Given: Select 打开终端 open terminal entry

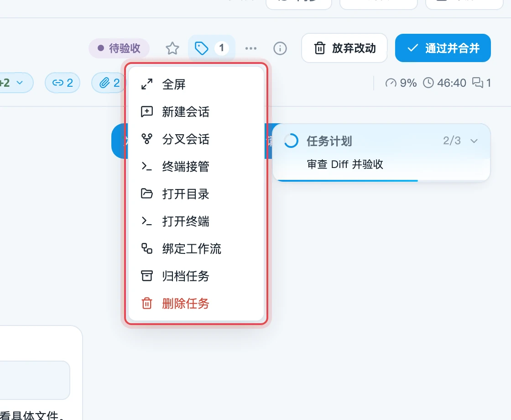Looking at the screenshot, I should pos(196,221).
